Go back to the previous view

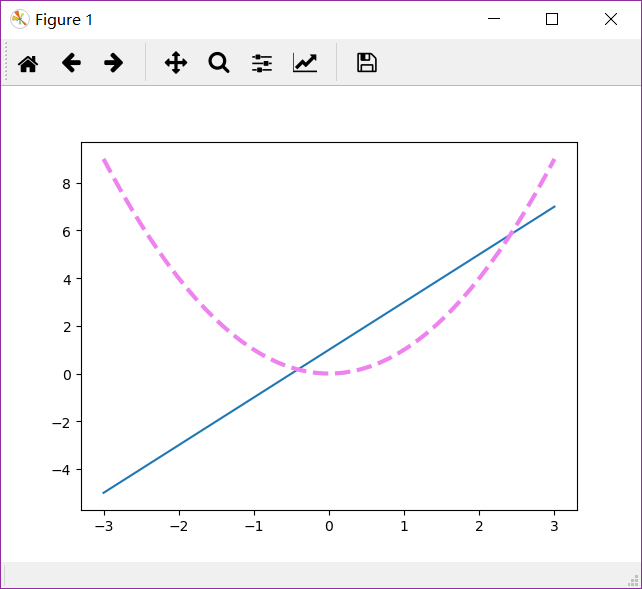tap(71, 63)
